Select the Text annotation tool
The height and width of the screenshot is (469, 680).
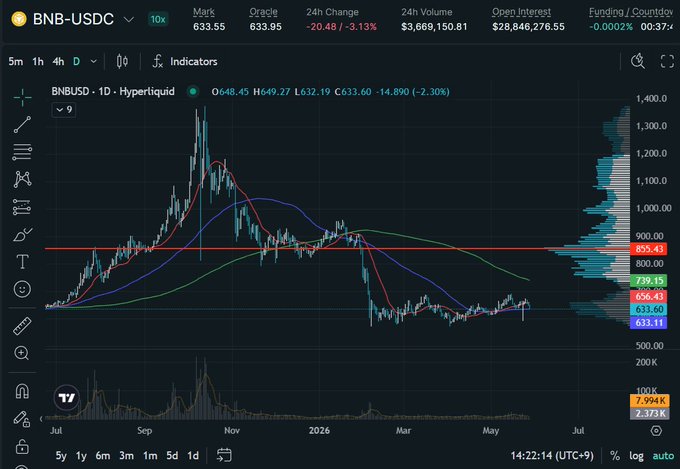tap(22, 262)
